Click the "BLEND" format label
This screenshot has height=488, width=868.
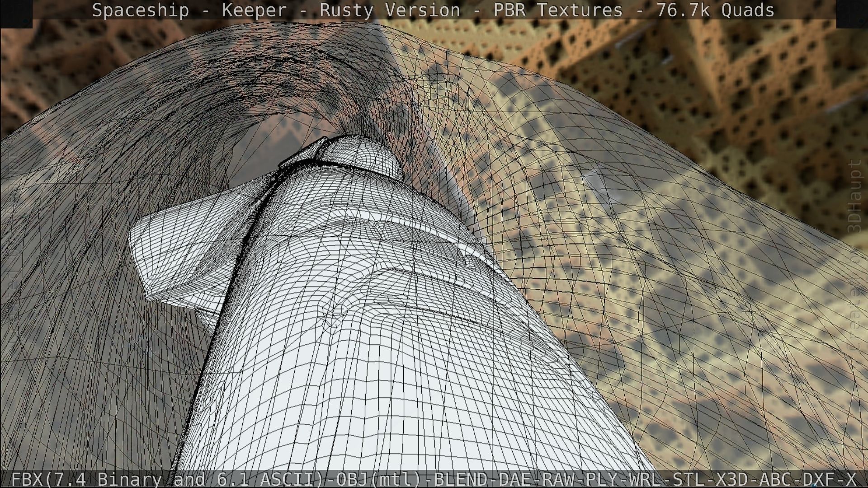click(461, 479)
